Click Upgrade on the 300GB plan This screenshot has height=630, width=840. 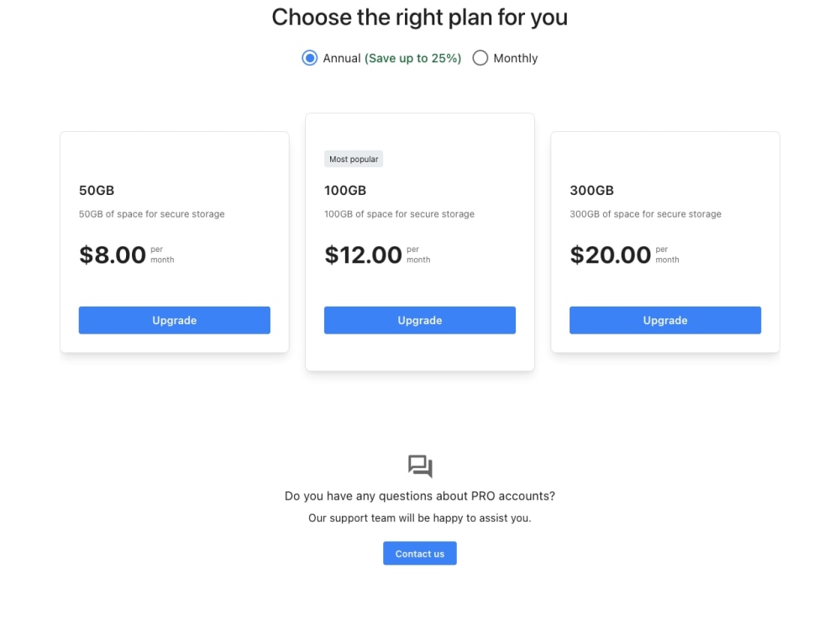click(x=664, y=320)
